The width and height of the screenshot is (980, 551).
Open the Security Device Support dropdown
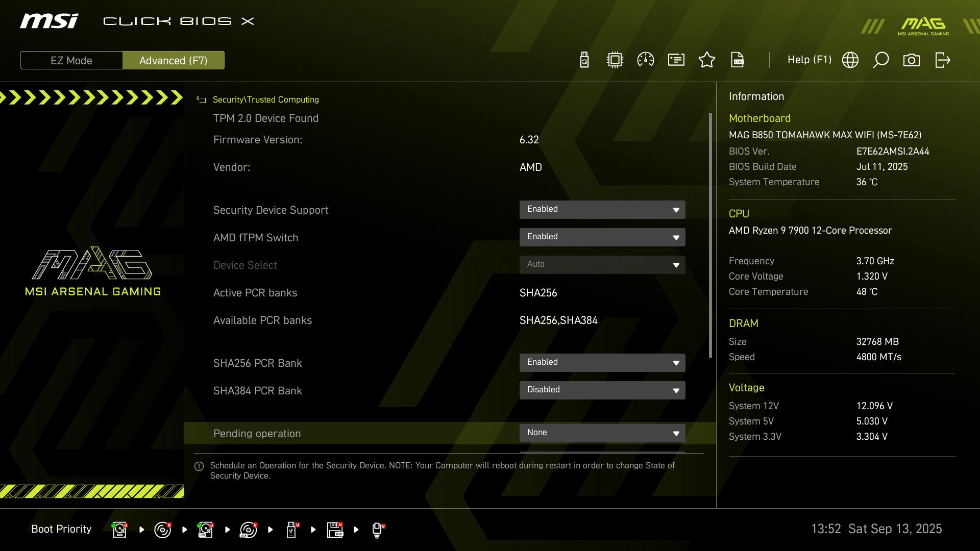(x=602, y=209)
